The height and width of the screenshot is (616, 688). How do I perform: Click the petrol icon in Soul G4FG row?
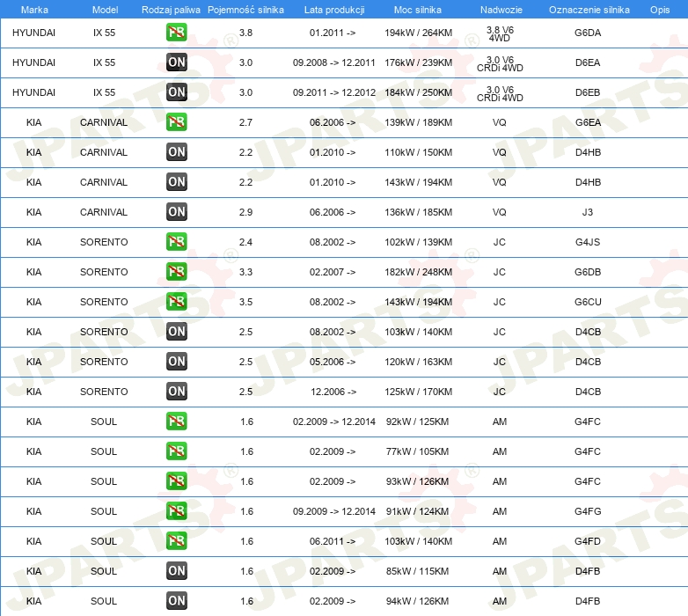pyautogui.click(x=176, y=511)
